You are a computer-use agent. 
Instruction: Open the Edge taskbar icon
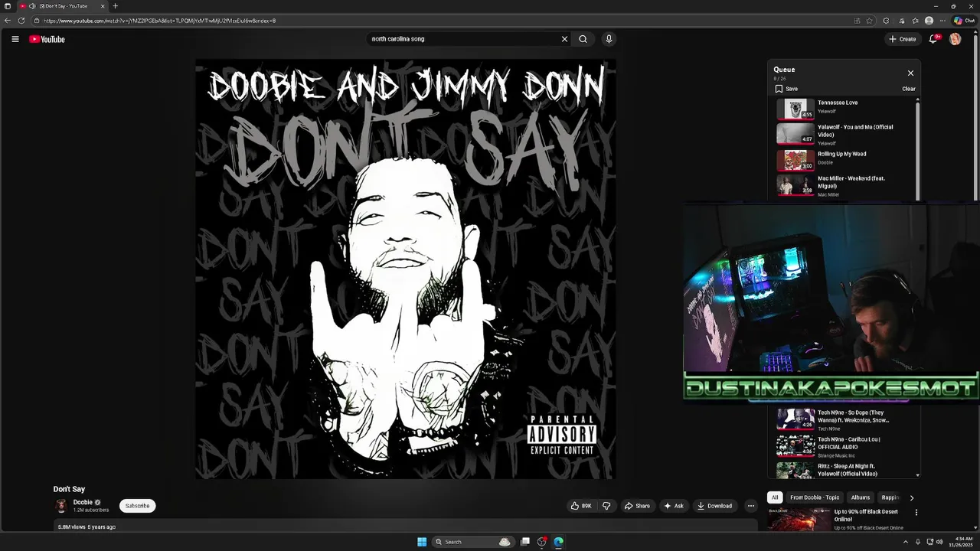[559, 542]
